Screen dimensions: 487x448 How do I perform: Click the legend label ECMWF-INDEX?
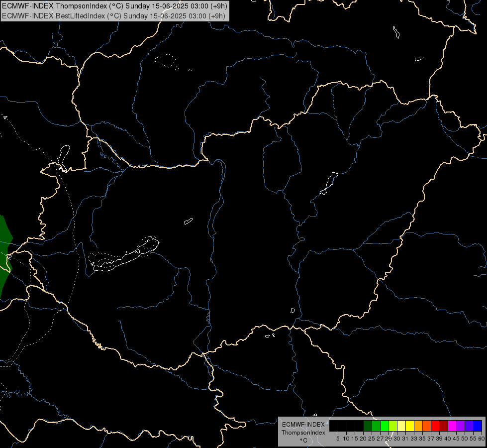(x=303, y=425)
